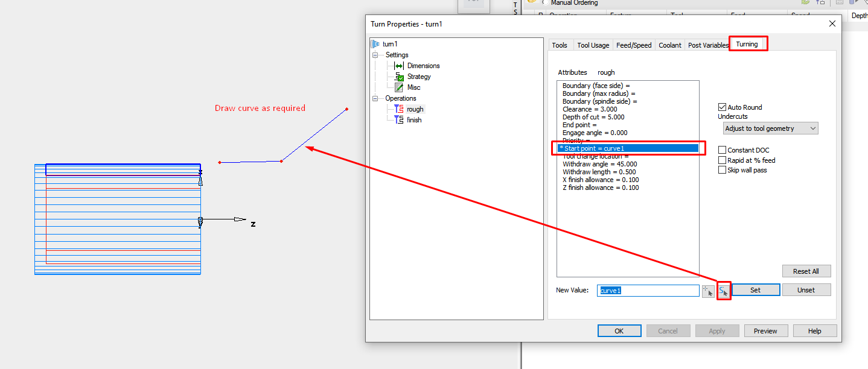Check Rapid at % feed
This screenshot has height=369, width=868.
722,159
